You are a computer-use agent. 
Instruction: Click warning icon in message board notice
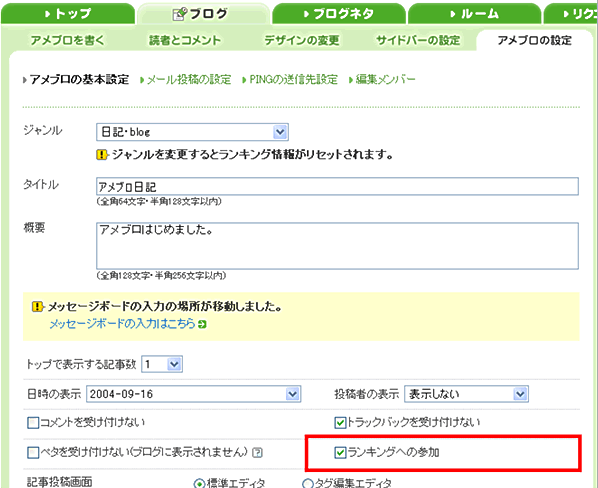[x=38, y=307]
